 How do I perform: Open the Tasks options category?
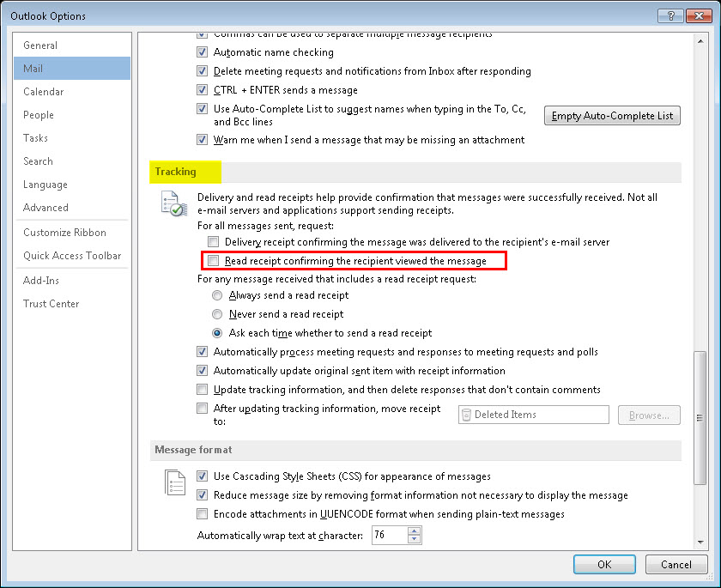(72, 138)
